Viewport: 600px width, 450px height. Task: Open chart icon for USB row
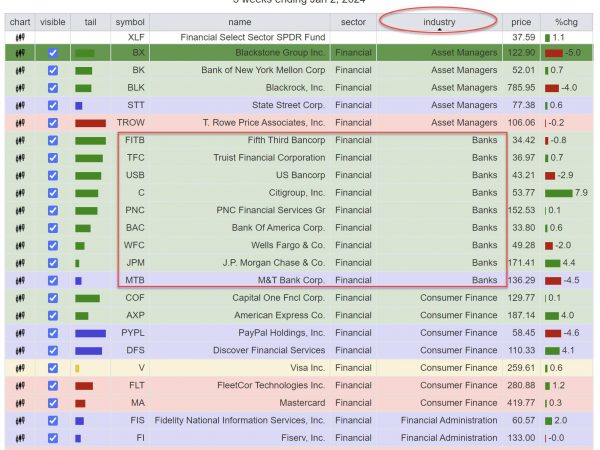20,175
